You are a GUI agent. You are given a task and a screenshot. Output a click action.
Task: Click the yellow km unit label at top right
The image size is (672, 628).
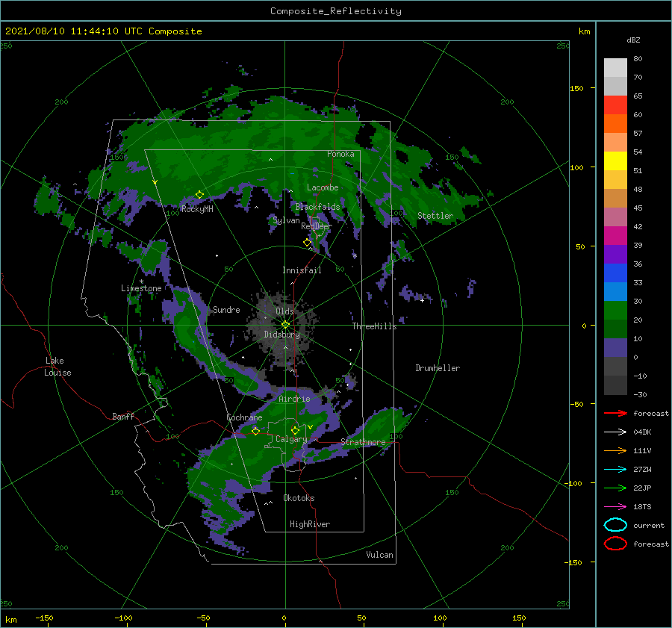(584, 31)
